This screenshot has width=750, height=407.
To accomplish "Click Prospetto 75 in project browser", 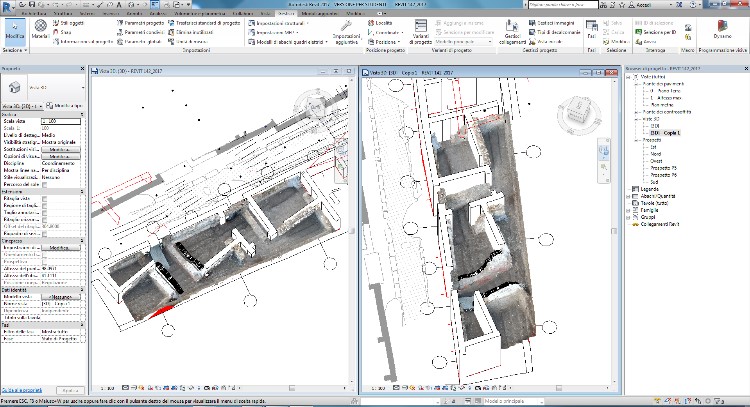I will (663, 167).
